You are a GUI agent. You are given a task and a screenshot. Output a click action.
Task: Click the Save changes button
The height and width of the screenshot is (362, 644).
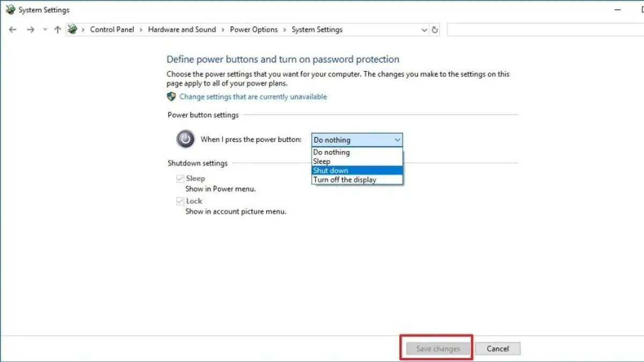[438, 349]
